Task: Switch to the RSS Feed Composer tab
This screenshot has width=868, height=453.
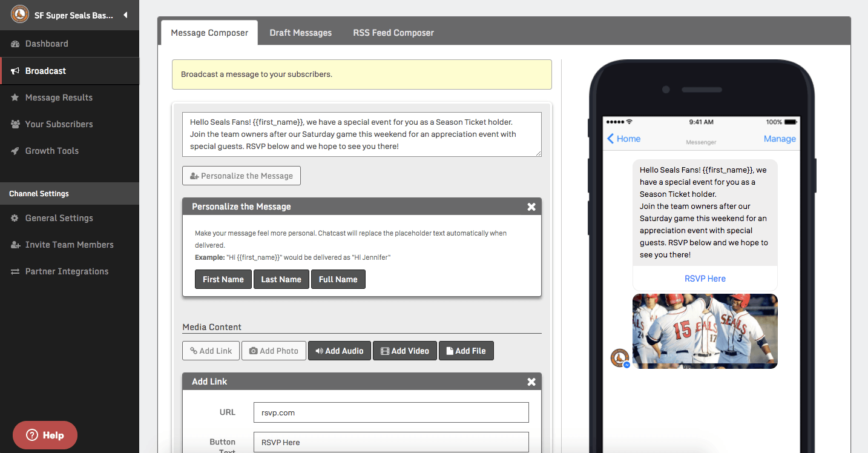Action: pos(393,33)
